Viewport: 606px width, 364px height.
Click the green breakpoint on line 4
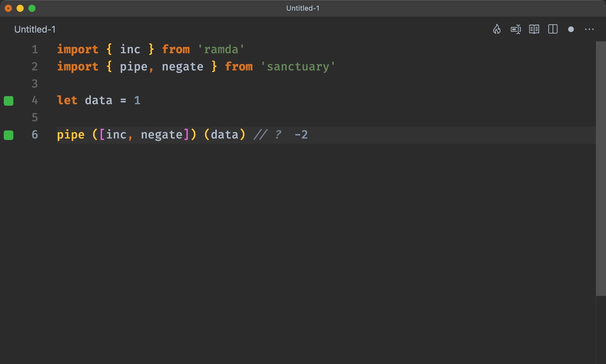[9, 100]
